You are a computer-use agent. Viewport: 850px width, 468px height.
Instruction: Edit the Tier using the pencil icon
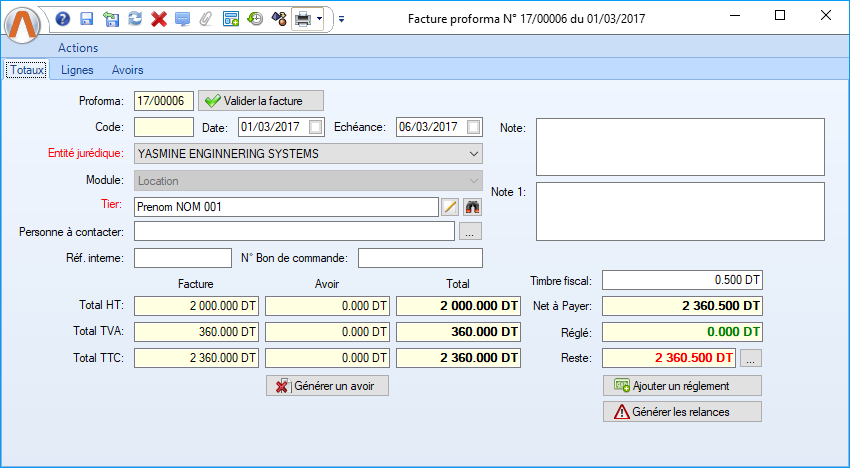coord(450,207)
